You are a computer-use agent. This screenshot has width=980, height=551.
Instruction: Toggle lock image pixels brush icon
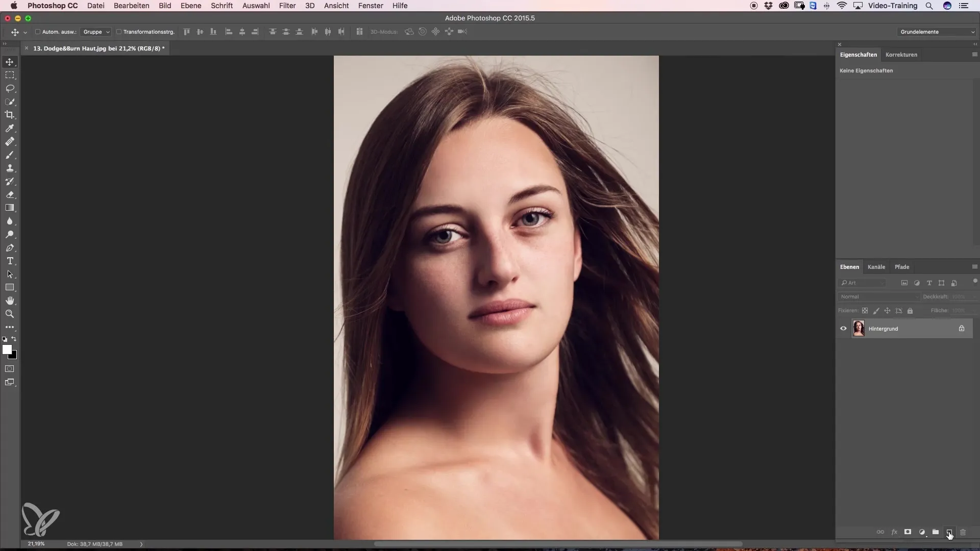coord(876,310)
